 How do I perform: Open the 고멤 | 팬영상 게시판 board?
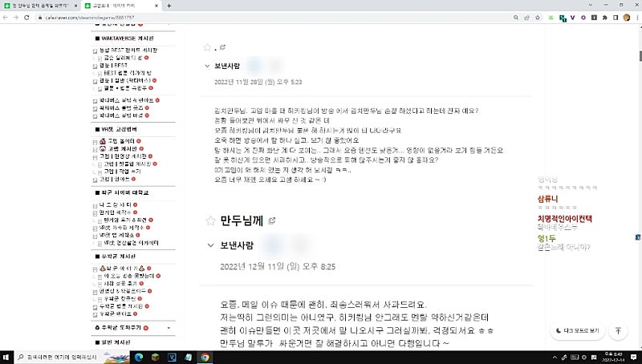[x=123, y=156]
